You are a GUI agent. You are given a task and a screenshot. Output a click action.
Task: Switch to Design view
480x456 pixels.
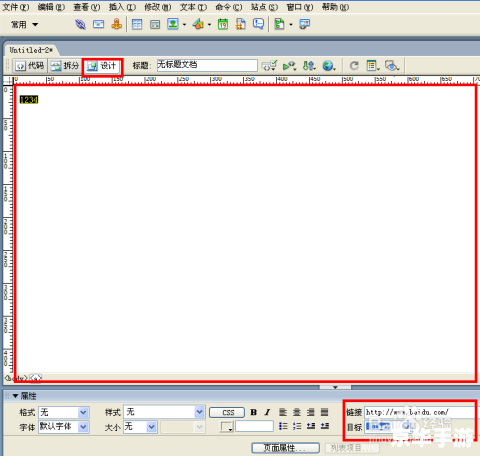102,66
